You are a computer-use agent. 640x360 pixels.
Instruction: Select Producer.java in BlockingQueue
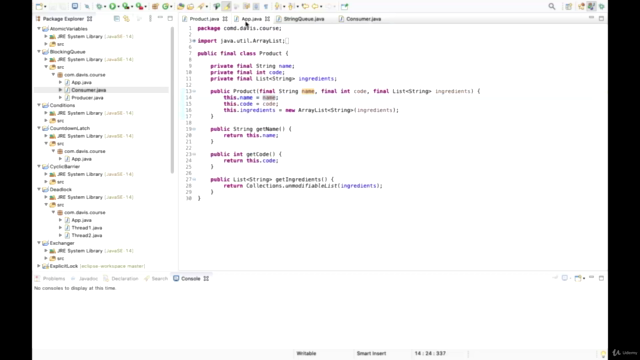click(x=87, y=98)
